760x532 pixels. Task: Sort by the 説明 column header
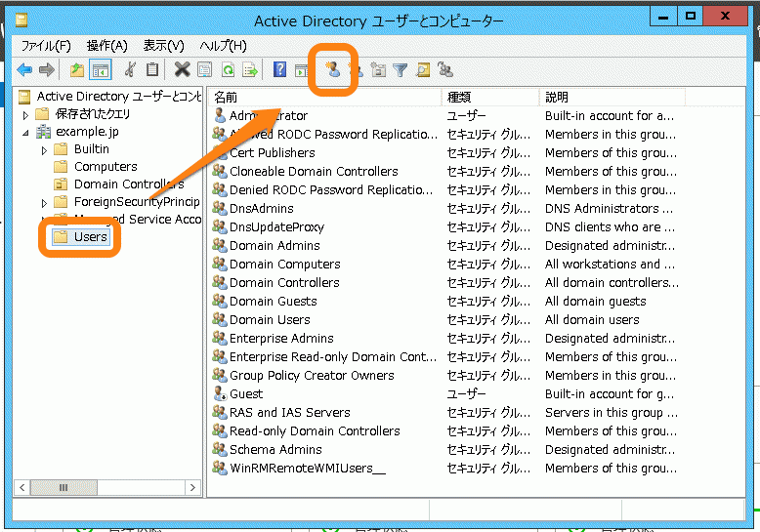click(x=612, y=97)
